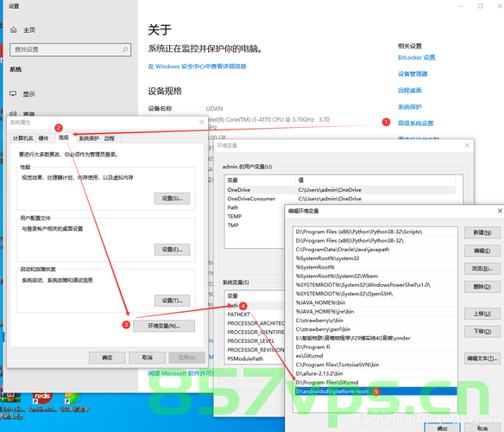Open the 高级系统设置 link
This screenshot has width=504, height=432.
[x=416, y=124]
